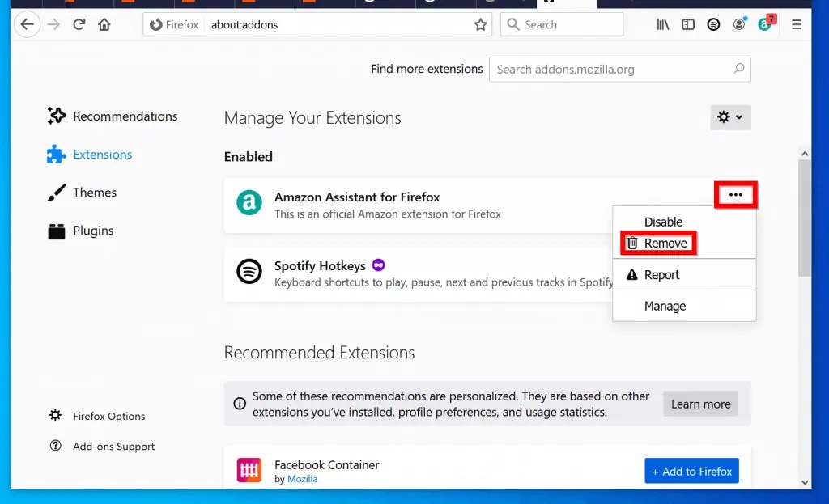The height and width of the screenshot is (504, 829).
Task: Click the Learn more button
Action: click(699, 404)
